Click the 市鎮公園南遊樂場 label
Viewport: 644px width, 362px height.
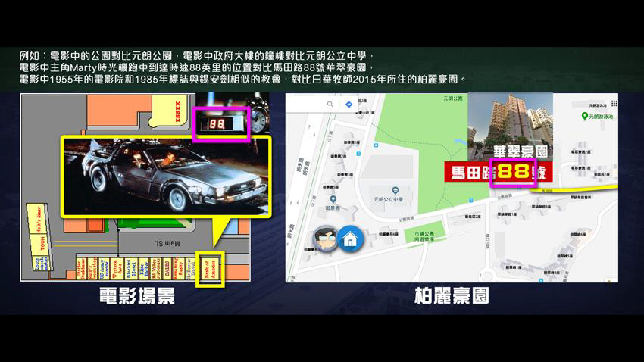point(424,236)
